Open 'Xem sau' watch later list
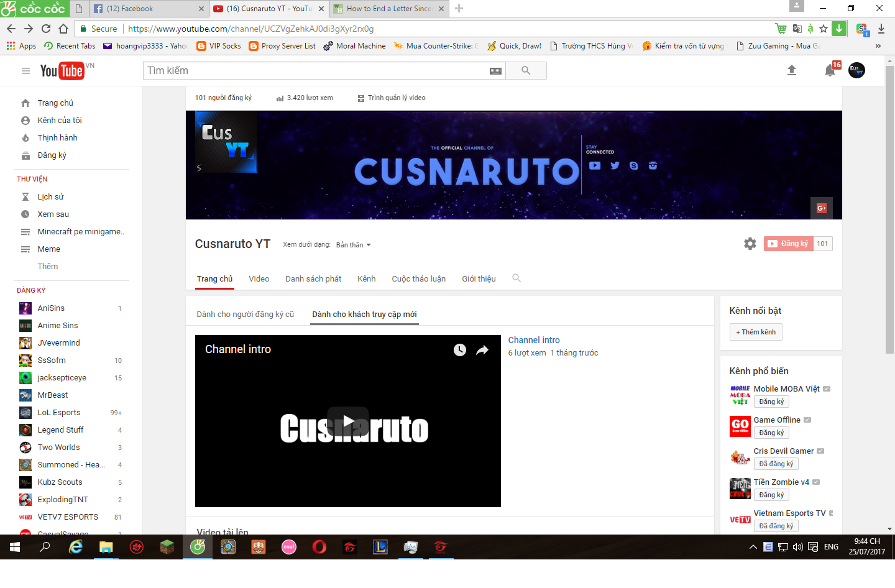The width and height of the screenshot is (895, 588). click(x=53, y=214)
